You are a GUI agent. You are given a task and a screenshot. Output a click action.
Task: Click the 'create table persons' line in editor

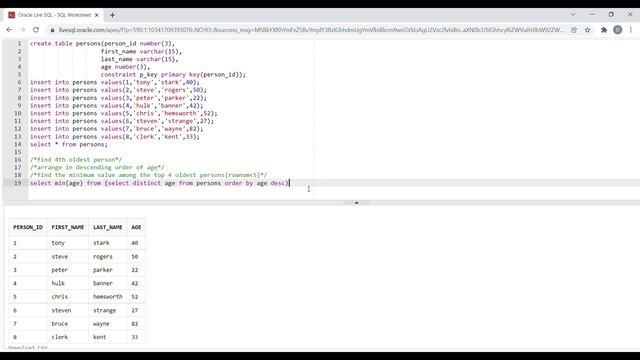tap(102, 43)
